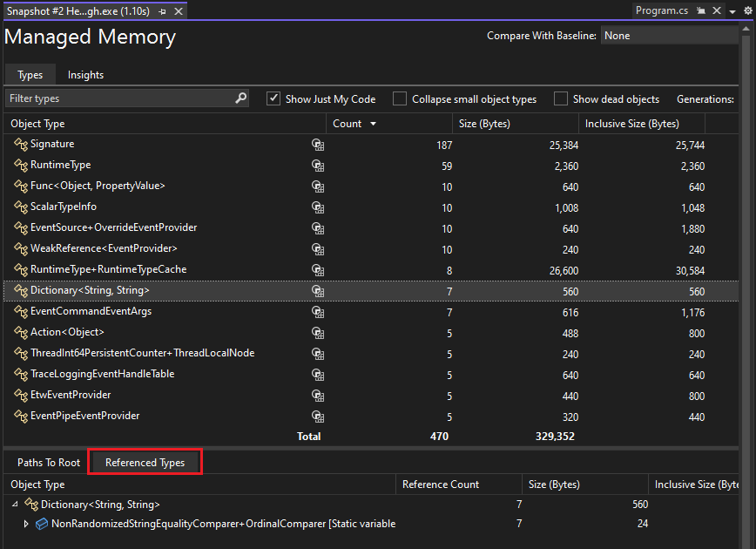Click instances icon beside Dictionary<String, String>
This screenshot has height=549, width=756.
point(317,291)
